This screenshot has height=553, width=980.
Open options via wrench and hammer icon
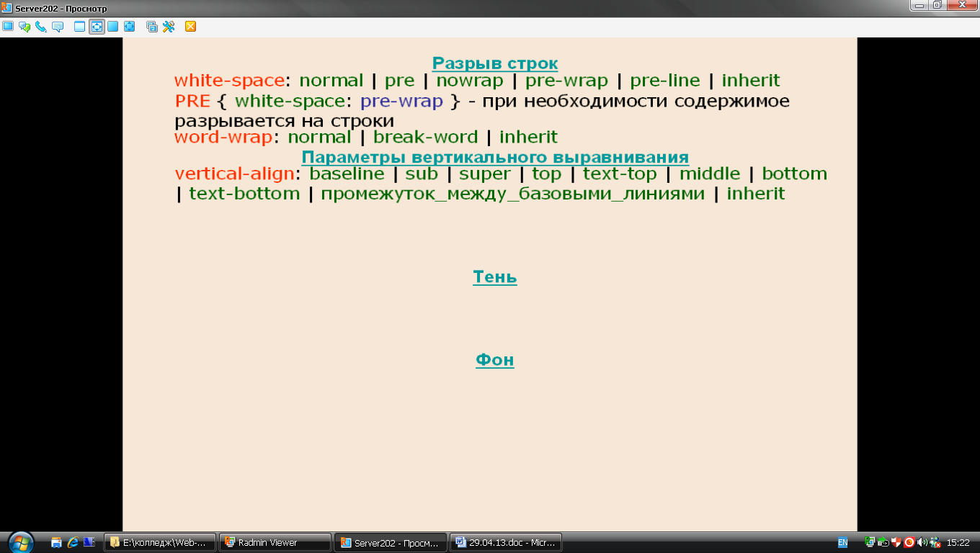pos(169,27)
